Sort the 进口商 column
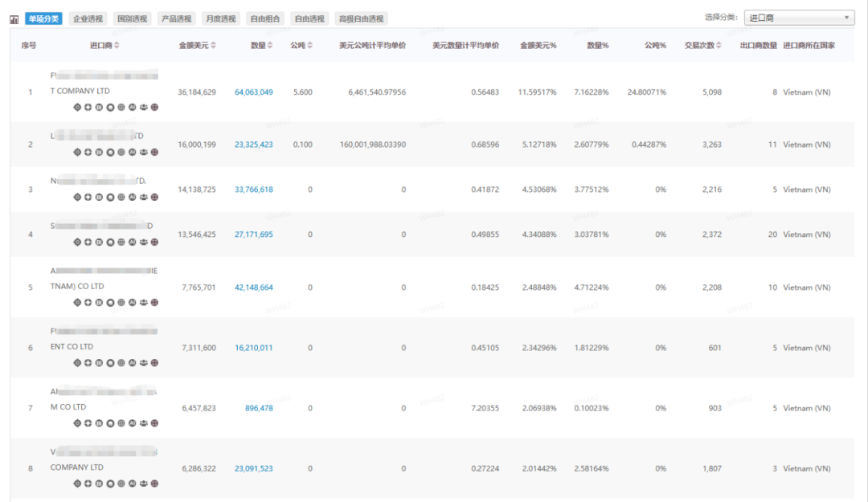This screenshot has height=502, width=868. pos(117,46)
